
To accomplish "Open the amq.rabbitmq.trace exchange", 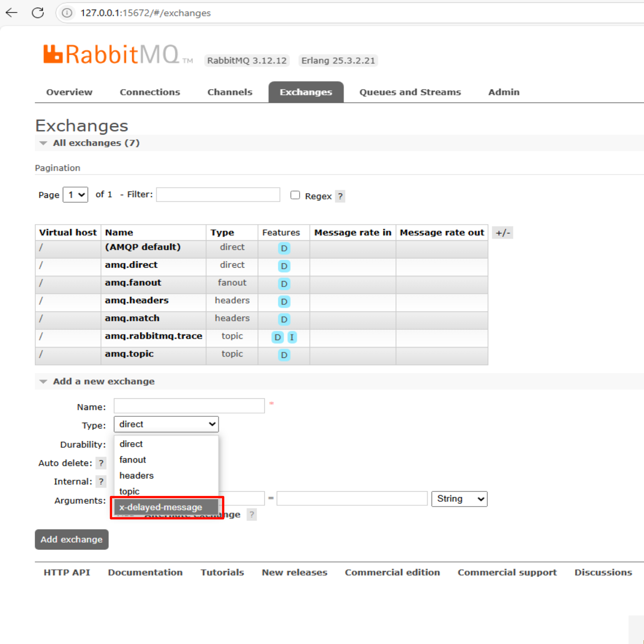I will click(x=153, y=336).
